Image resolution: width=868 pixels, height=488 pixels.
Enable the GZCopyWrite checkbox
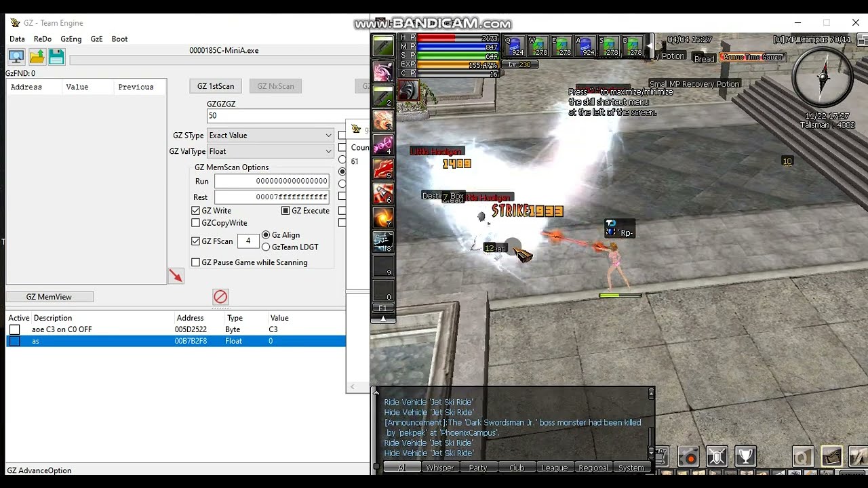[x=196, y=223]
